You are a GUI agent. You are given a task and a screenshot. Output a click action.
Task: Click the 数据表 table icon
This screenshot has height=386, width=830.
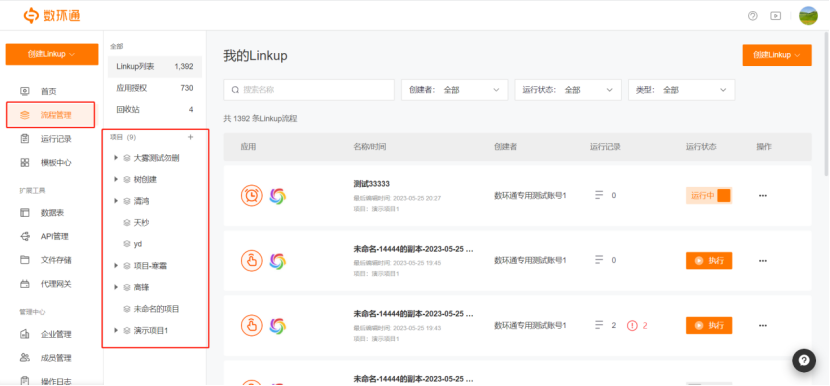pos(25,212)
